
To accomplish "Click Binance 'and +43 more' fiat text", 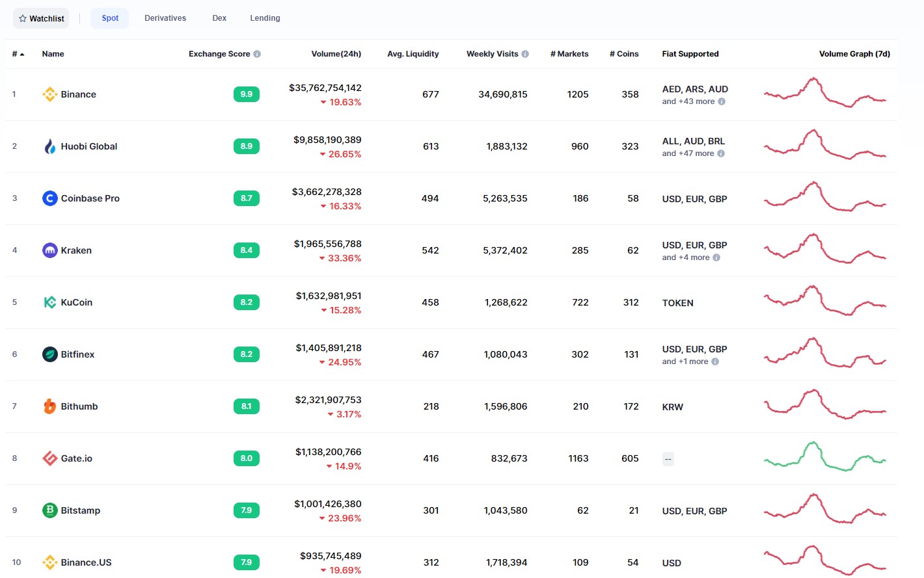I will pos(688,101).
